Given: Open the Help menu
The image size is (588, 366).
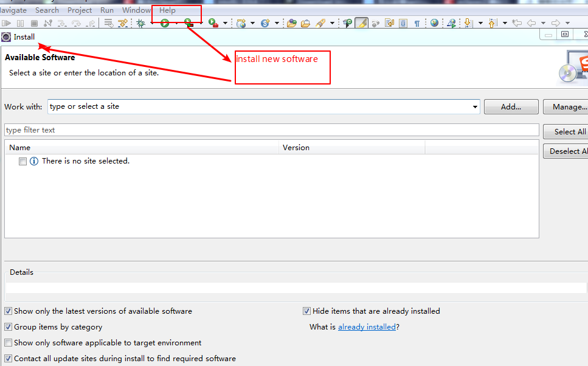Looking at the screenshot, I should [x=167, y=10].
